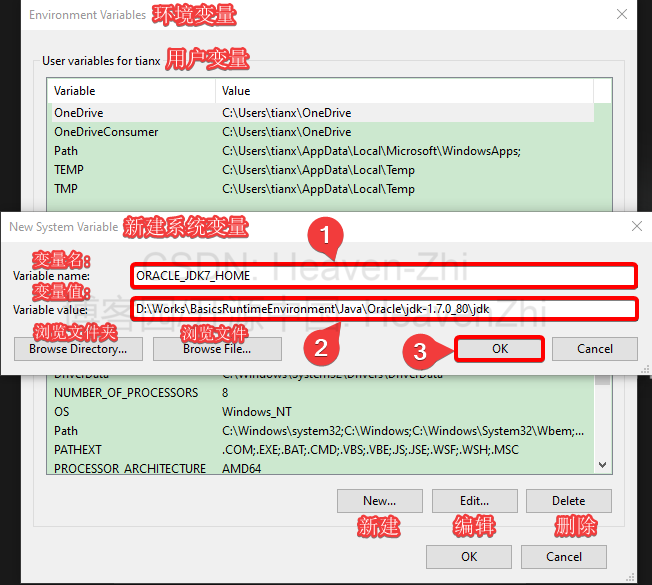This screenshot has height=585, width=652.
Task: Click Edit button under system variables
Action: click(474, 501)
